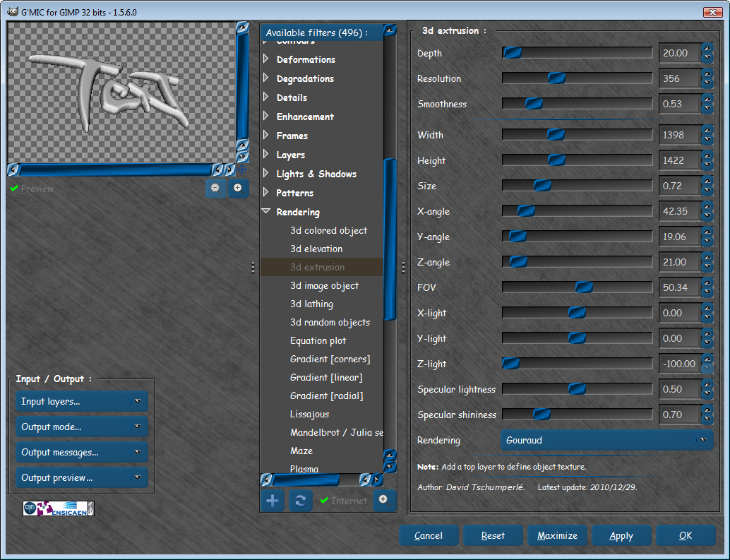The height and width of the screenshot is (560, 730).
Task: Decrease the Z-angle value with the down arrow
Action: click(x=707, y=267)
